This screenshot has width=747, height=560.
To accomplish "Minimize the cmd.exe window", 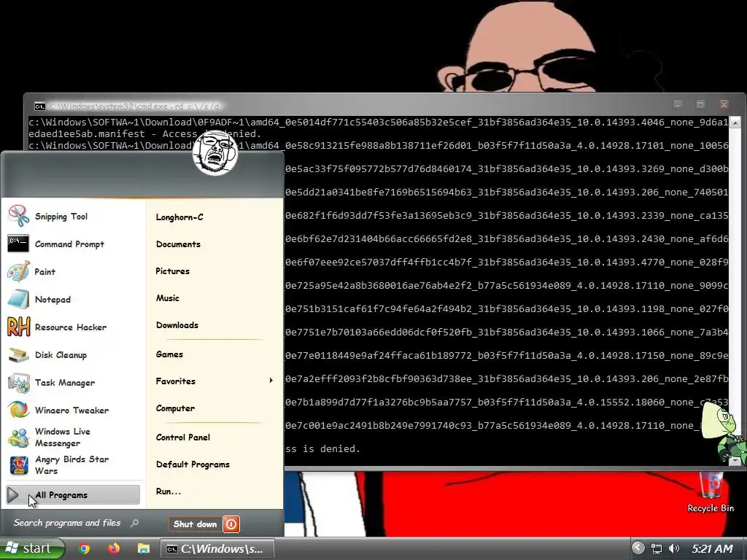I will (678, 104).
